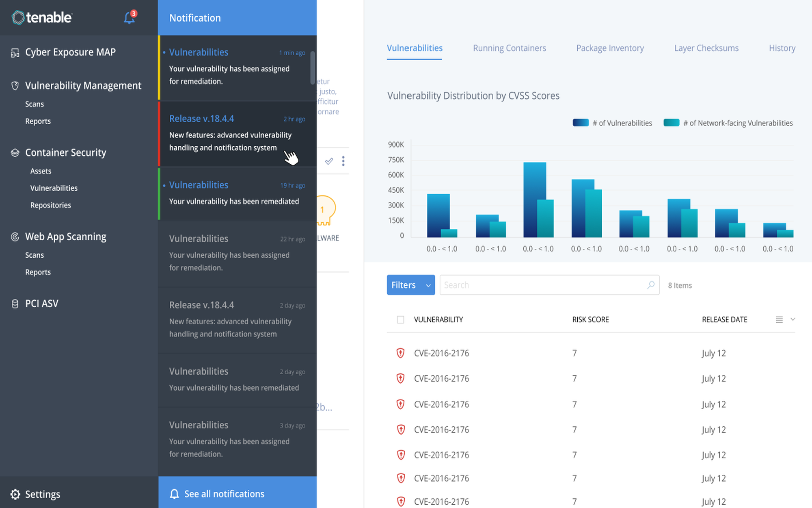
Task: Click the first CVE-2016-2176 shield icon
Action: pyautogui.click(x=401, y=353)
